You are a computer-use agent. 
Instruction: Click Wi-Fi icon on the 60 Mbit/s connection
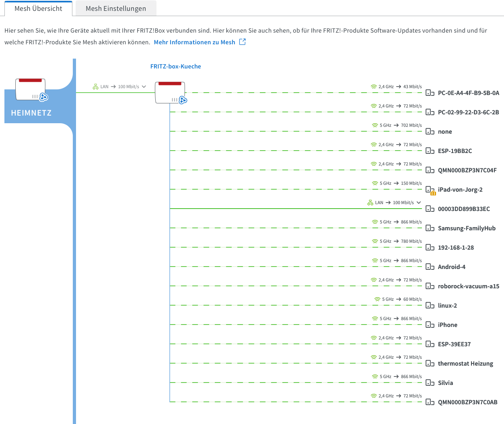pos(377,299)
